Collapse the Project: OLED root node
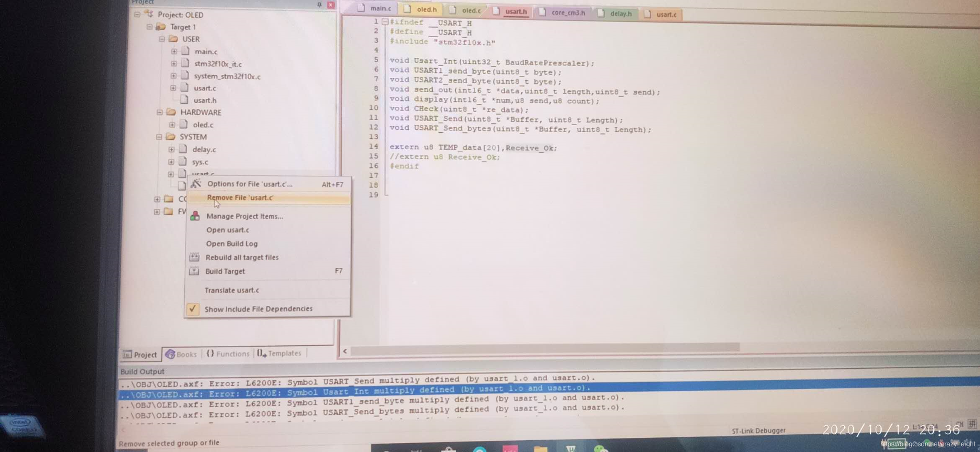The image size is (980, 452). pyautogui.click(x=137, y=15)
